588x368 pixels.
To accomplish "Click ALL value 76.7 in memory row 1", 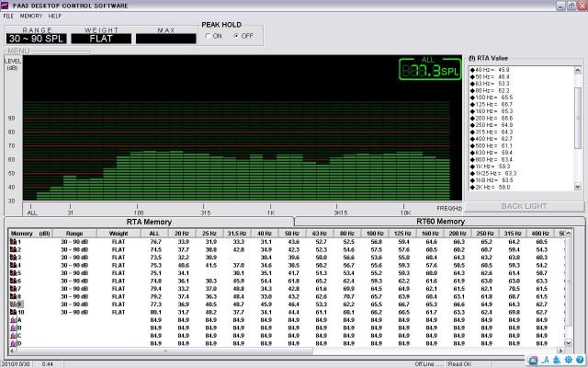I will coord(155,242).
